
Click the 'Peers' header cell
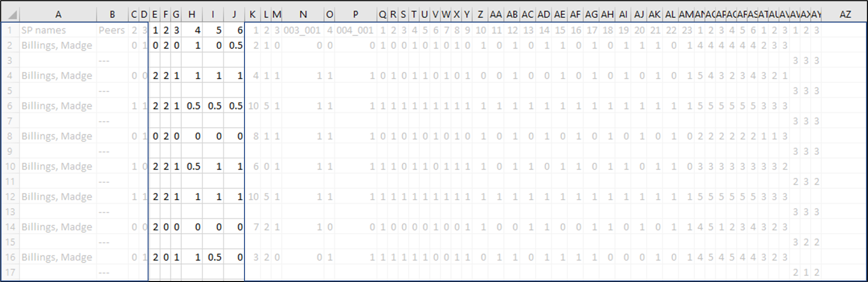pos(111,30)
